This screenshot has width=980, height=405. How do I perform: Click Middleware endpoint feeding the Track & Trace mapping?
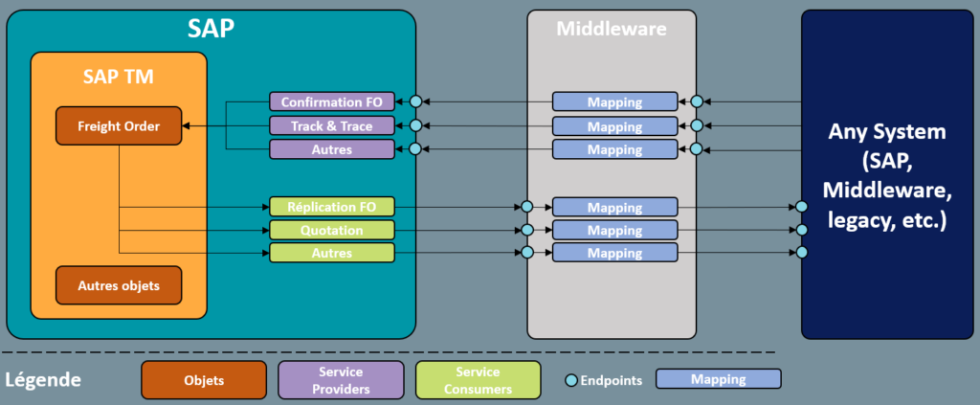[x=697, y=125]
